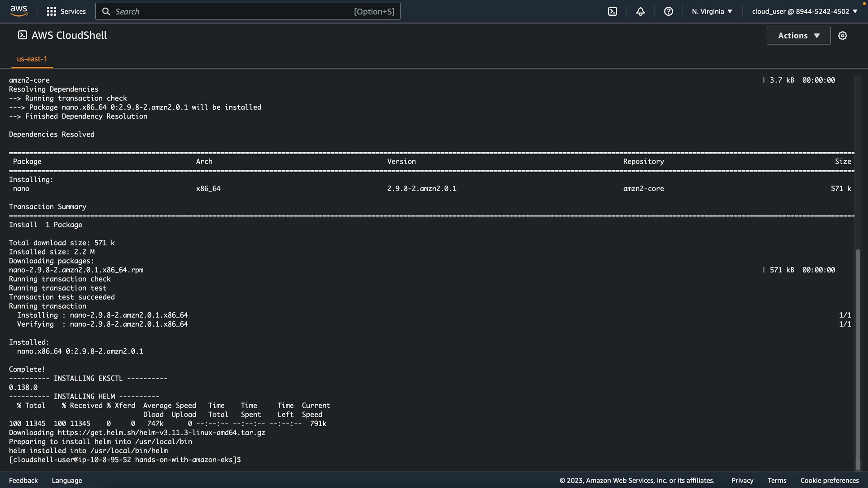Click the Feedback link in footer
This screenshot has height=488, width=868.
click(24, 480)
